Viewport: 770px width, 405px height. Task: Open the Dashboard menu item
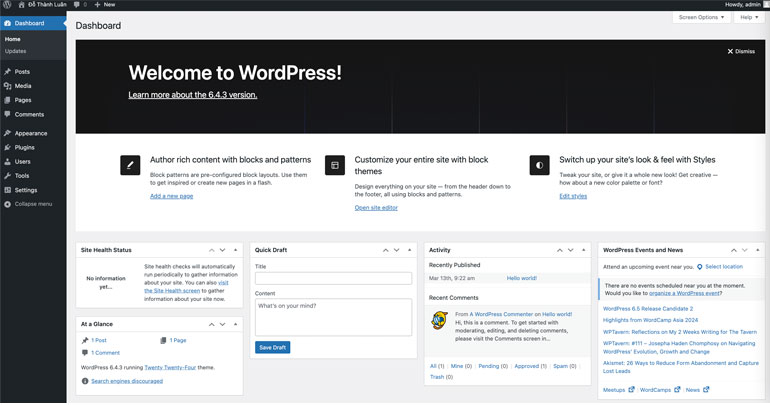tap(33, 23)
